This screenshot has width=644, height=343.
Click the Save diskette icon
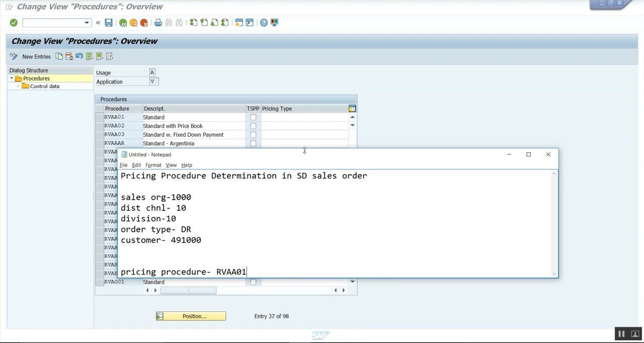click(x=109, y=23)
